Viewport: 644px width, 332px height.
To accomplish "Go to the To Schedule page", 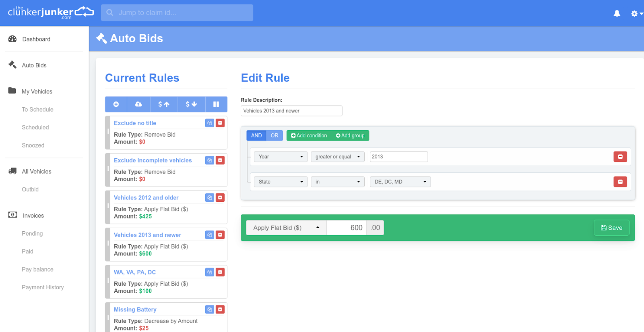I will click(x=37, y=109).
